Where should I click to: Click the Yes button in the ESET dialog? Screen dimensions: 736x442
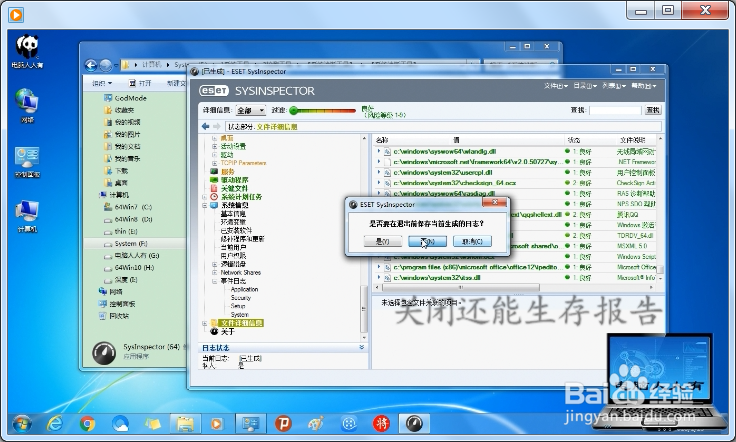383,241
